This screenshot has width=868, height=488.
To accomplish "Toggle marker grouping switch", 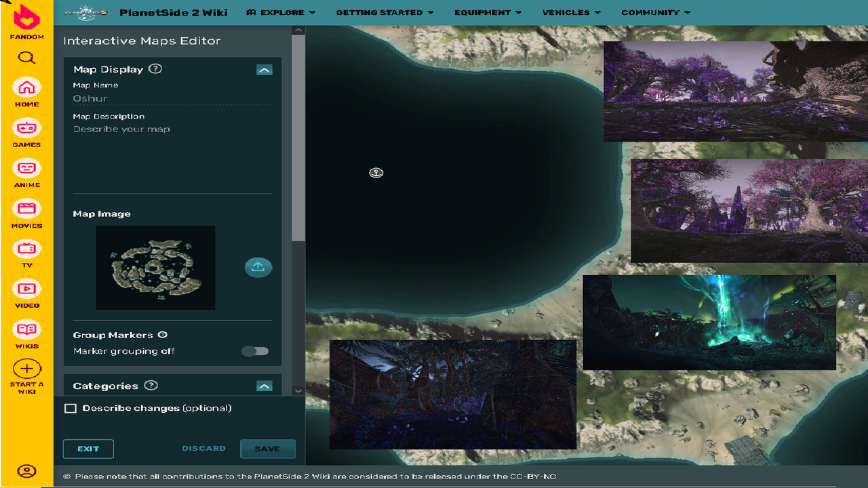I will point(255,351).
